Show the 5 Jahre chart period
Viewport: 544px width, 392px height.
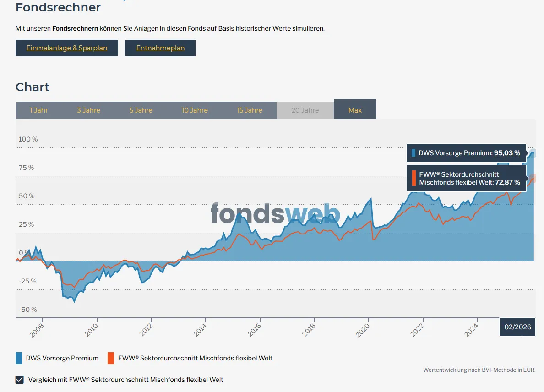(141, 110)
